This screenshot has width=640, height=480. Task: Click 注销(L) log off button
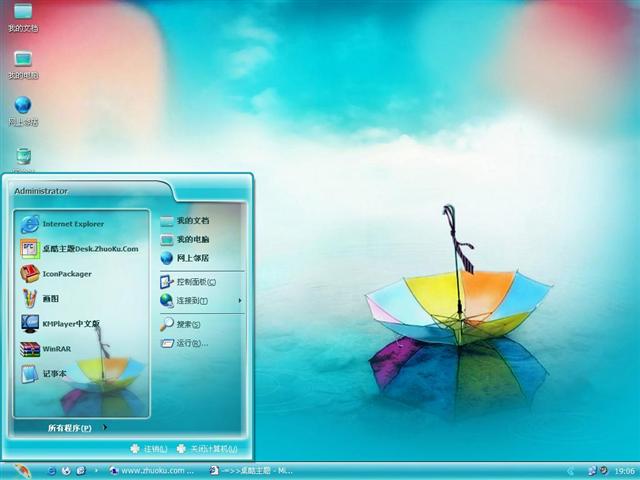149,449
